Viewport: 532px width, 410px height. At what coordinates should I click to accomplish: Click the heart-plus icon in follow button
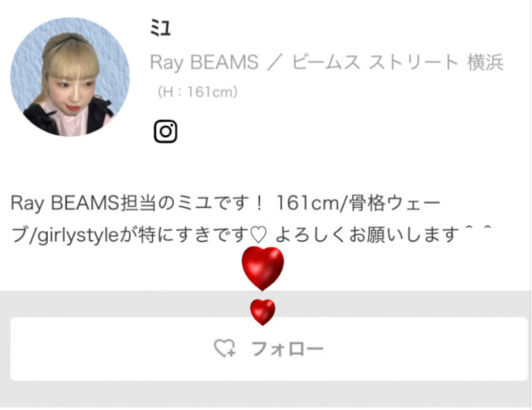(x=225, y=348)
